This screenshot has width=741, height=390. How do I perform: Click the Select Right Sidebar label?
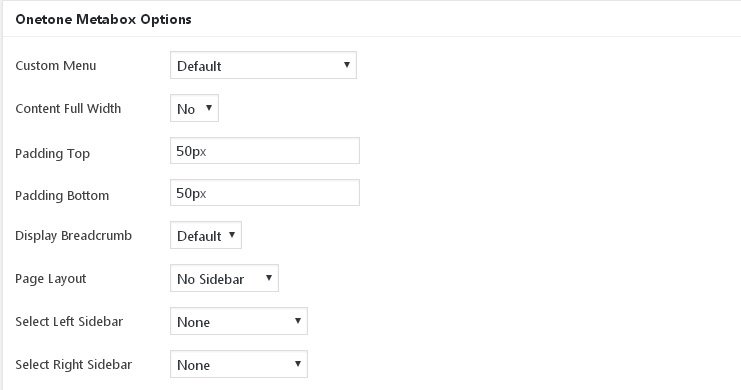click(74, 364)
